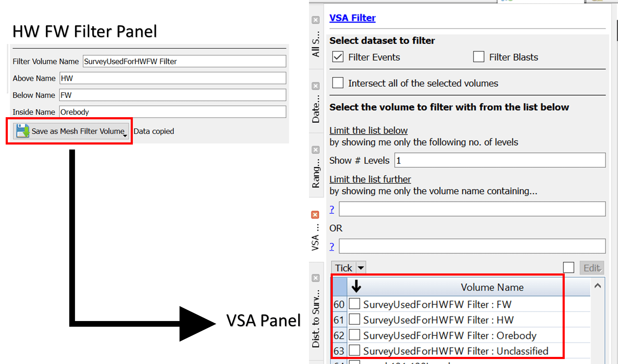This screenshot has width=618, height=364.
Task: Enable the Filter Blasts checkbox
Action: 478,57
